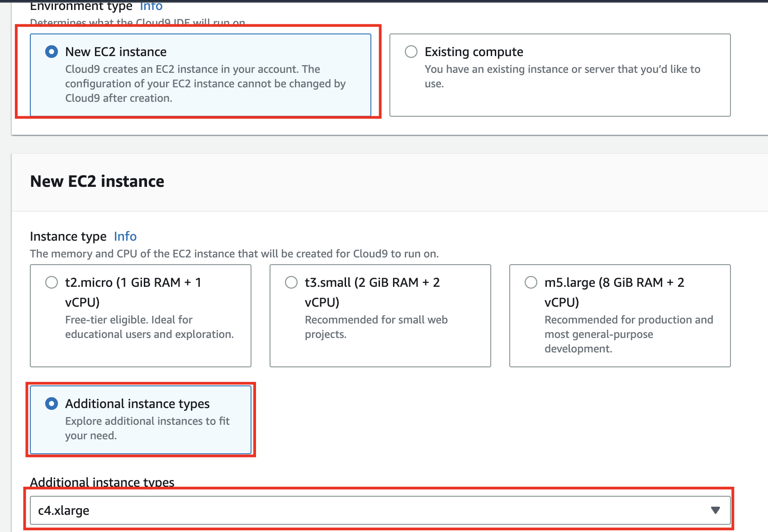Click the Additional instance types label

click(102, 482)
